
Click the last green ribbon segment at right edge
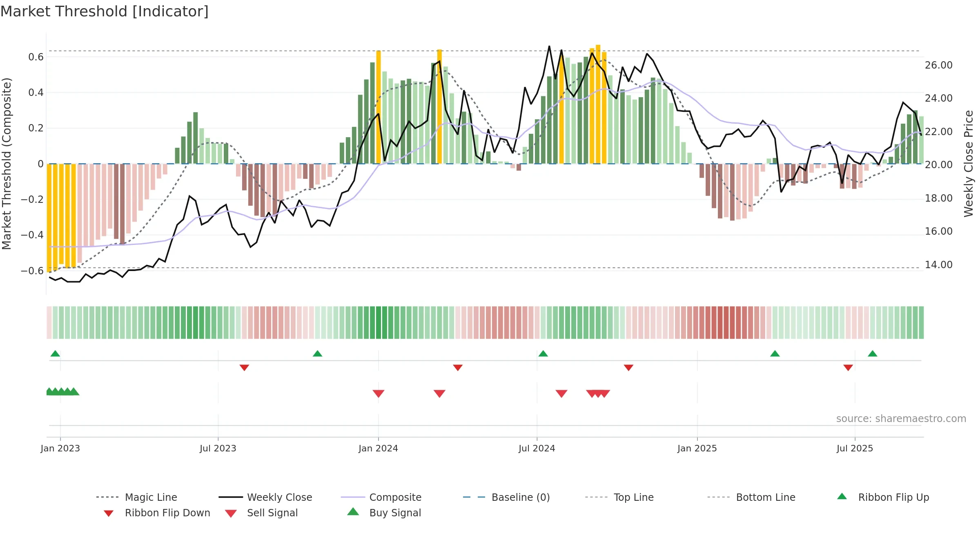(x=921, y=322)
